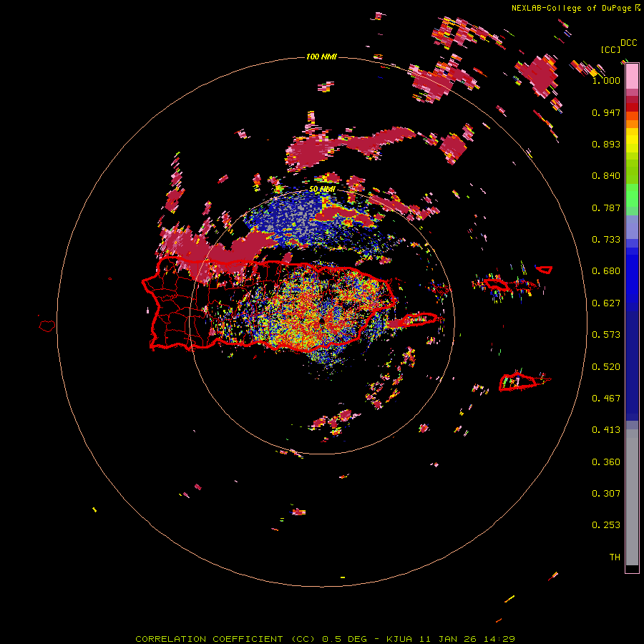Click the [CC] units label above the scale
This screenshot has height=644, width=644.
pyautogui.click(x=610, y=50)
